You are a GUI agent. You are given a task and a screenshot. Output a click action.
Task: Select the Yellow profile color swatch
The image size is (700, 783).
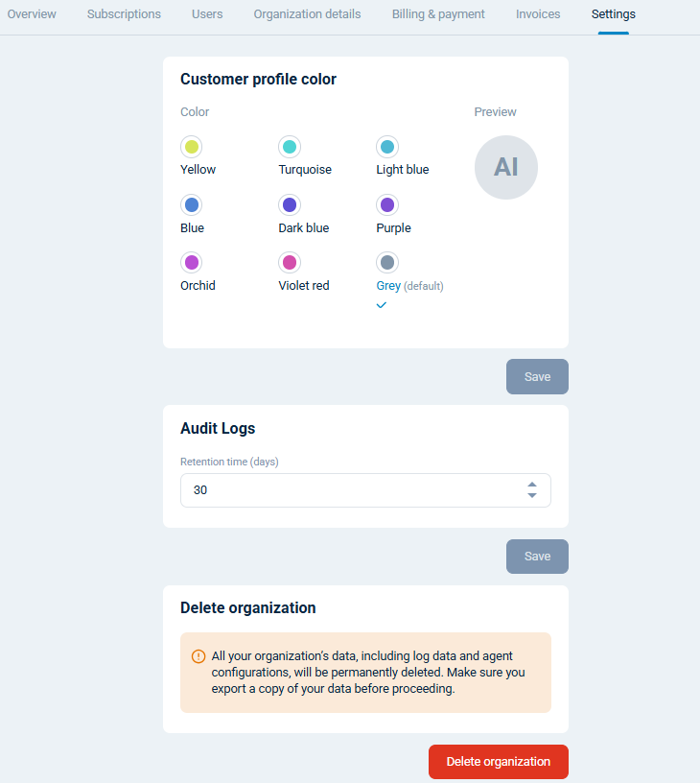click(x=191, y=147)
